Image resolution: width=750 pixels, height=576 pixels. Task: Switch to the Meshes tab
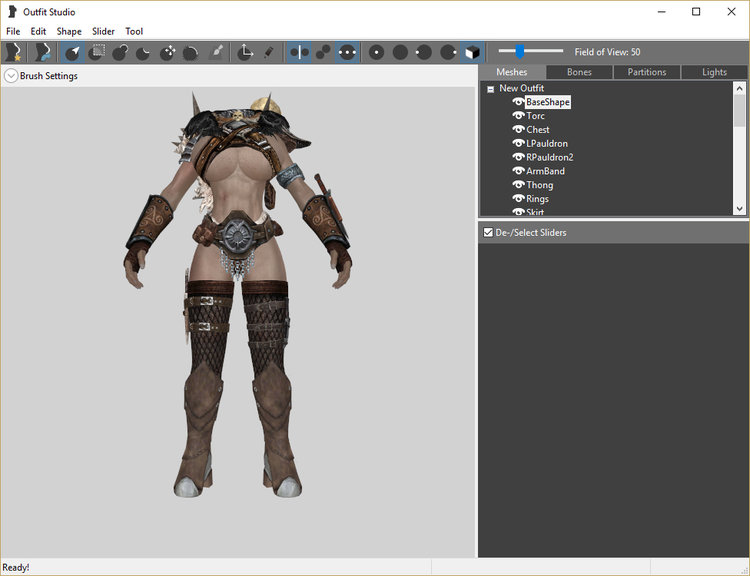coord(512,72)
